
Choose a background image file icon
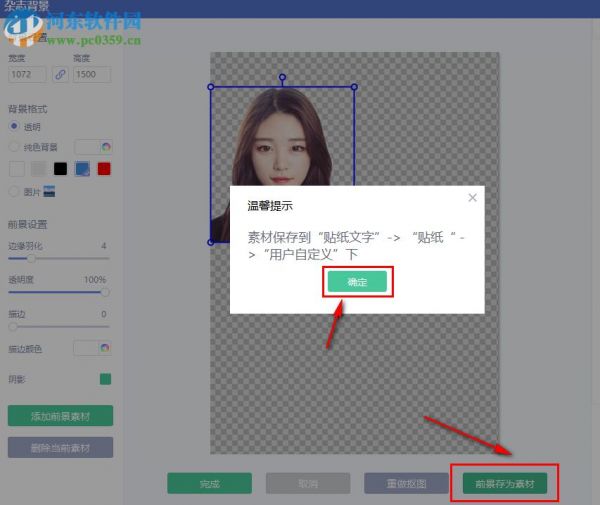click(x=49, y=191)
